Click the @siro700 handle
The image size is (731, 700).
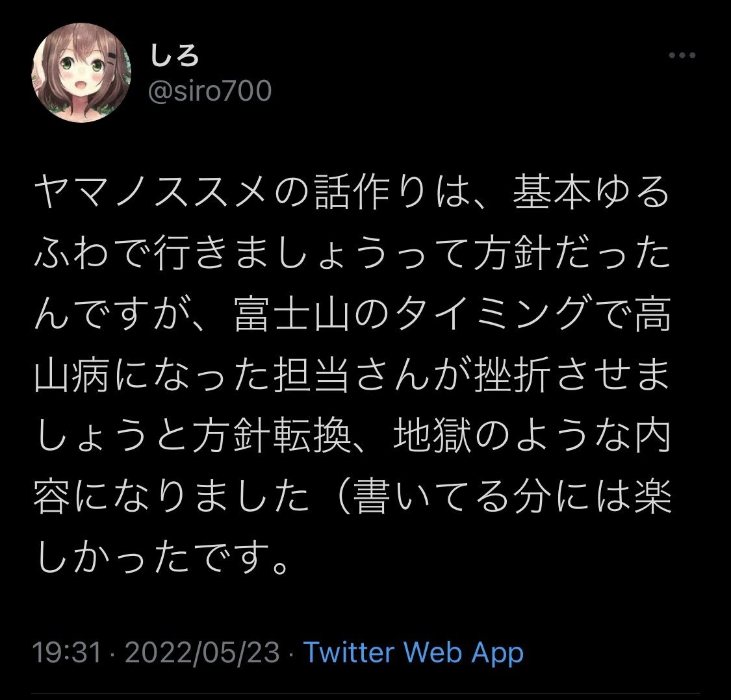coord(210,90)
